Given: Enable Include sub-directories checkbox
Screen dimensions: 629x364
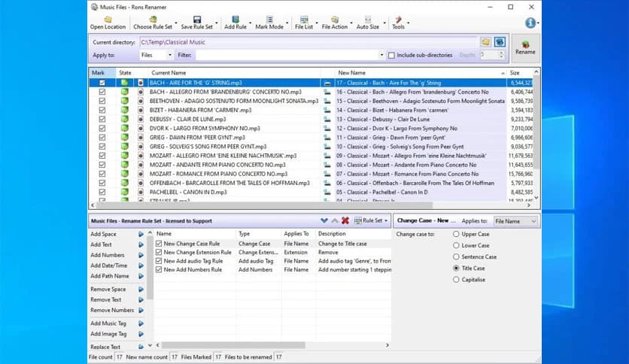Looking at the screenshot, I should click(391, 55).
